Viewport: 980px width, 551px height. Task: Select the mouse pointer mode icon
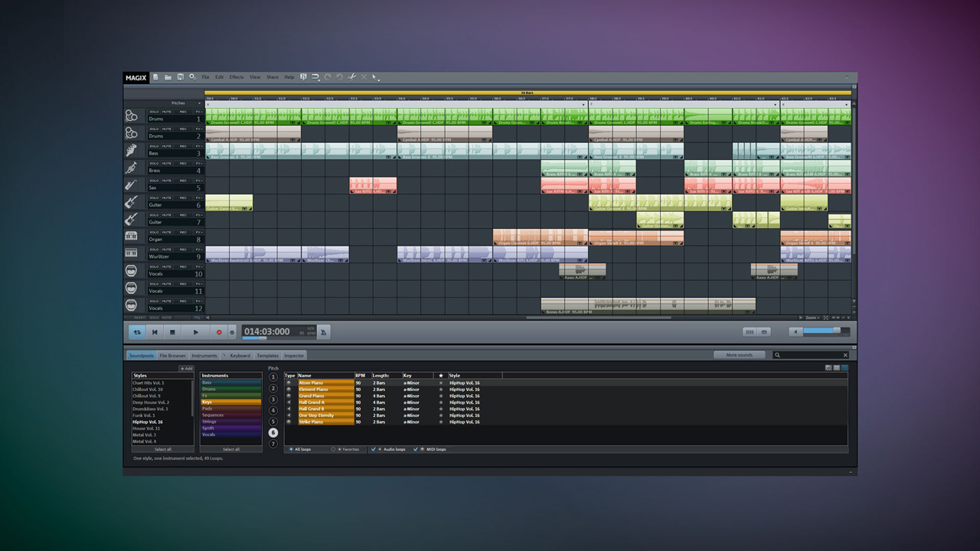click(374, 77)
